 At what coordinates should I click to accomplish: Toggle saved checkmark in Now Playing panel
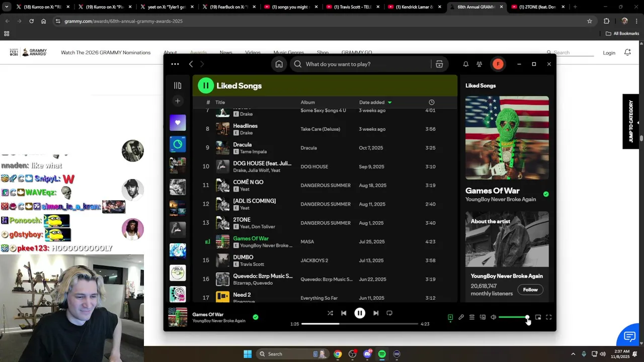click(546, 194)
